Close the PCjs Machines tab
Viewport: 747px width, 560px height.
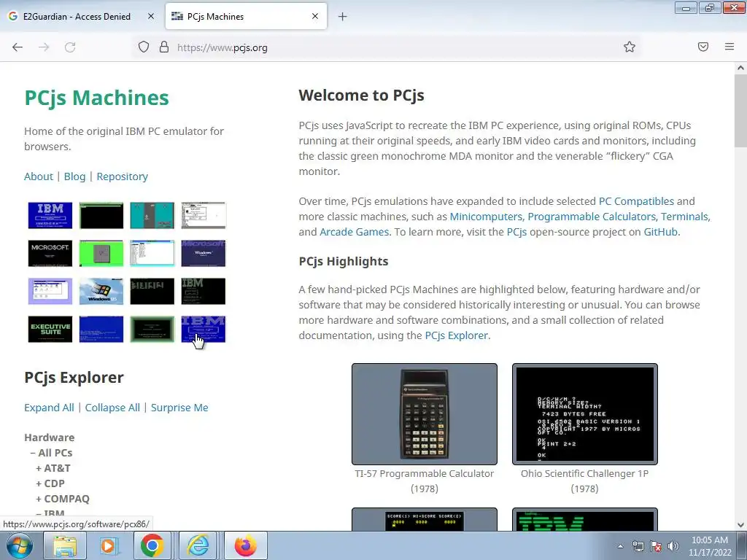pyautogui.click(x=315, y=16)
